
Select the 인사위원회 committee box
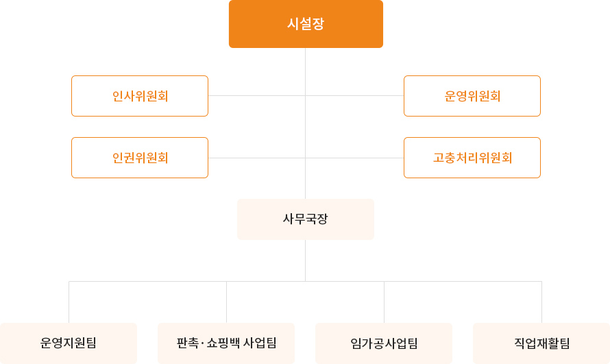[x=140, y=96]
